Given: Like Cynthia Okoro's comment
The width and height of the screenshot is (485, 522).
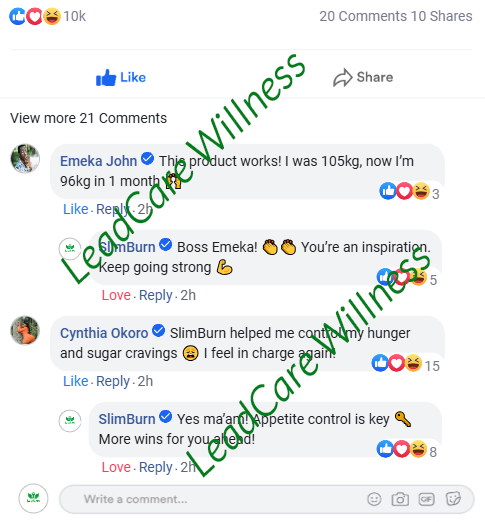Looking at the screenshot, I should (x=76, y=381).
